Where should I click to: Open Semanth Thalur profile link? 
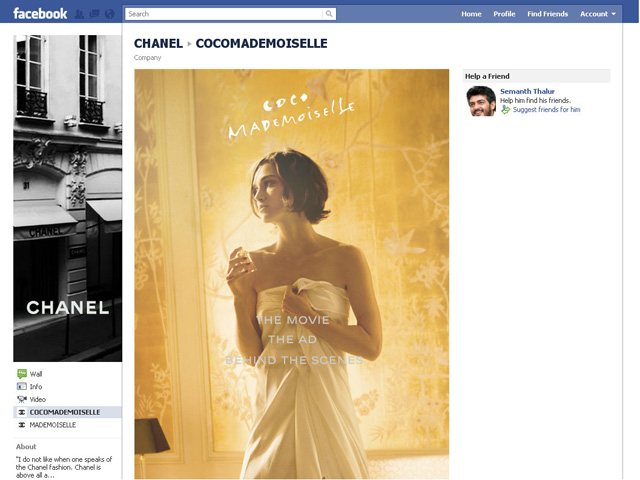pos(527,91)
